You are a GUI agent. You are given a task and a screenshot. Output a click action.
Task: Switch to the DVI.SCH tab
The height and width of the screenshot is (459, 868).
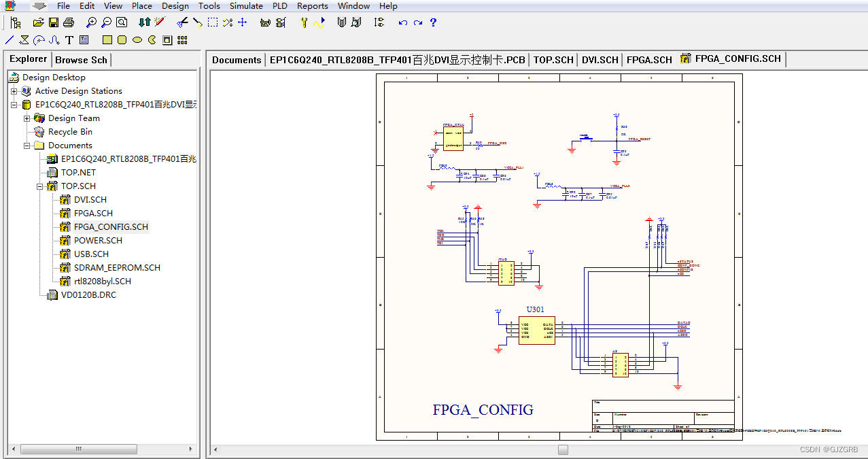[x=599, y=59]
